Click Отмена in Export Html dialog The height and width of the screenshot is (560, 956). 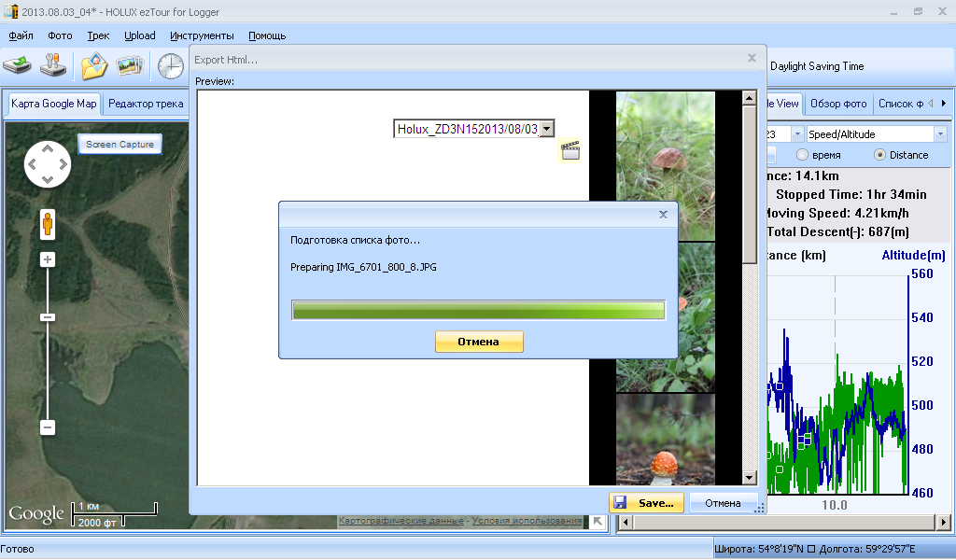tap(723, 503)
